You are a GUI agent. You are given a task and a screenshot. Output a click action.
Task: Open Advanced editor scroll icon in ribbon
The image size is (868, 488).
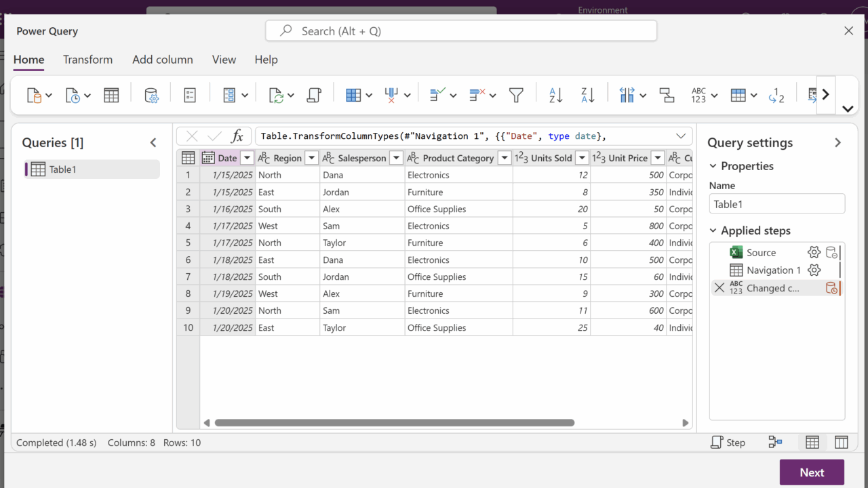click(313, 96)
